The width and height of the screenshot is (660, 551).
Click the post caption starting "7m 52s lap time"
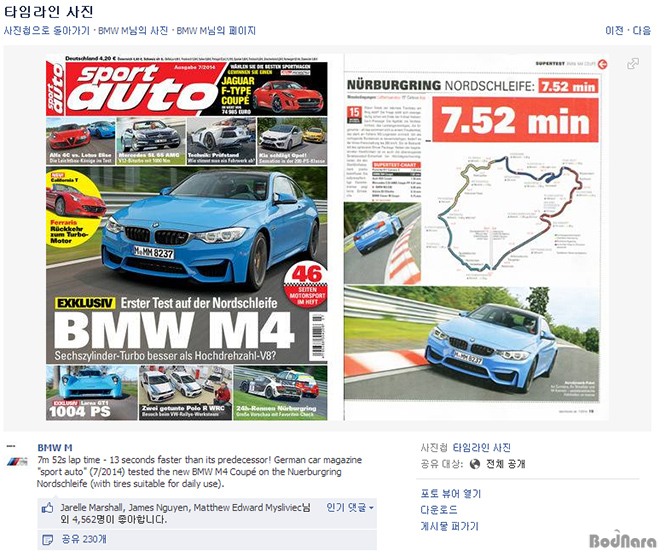tap(200, 471)
